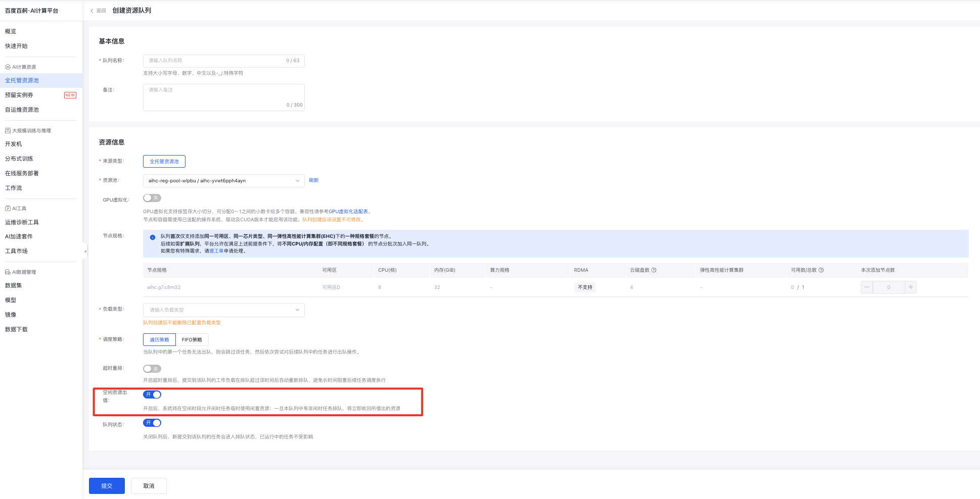This screenshot has width=980, height=499.
Task: Disable the 空闲资源出借 toggle
Action: [152, 394]
